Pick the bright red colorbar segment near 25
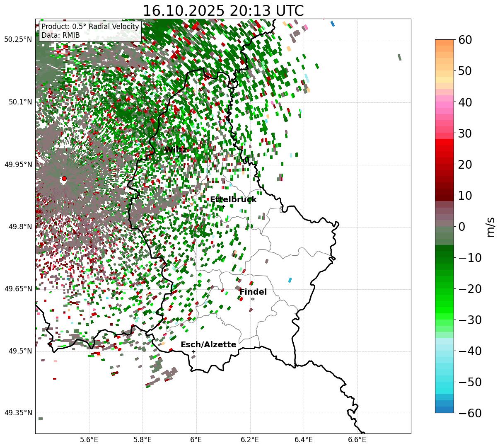This screenshot has width=500, height=448. pos(444,148)
